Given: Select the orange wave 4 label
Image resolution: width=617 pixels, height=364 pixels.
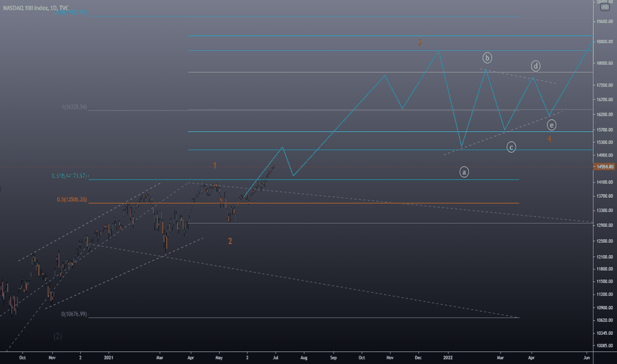Looking at the screenshot, I should coord(549,139).
